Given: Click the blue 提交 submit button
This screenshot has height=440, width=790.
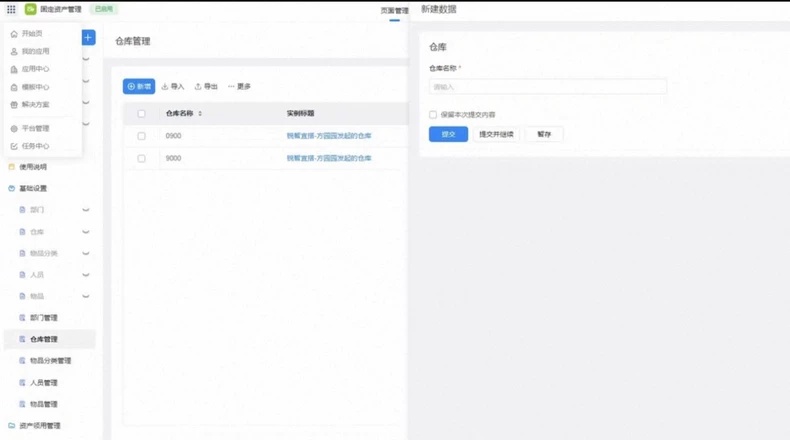Looking at the screenshot, I should (448, 134).
